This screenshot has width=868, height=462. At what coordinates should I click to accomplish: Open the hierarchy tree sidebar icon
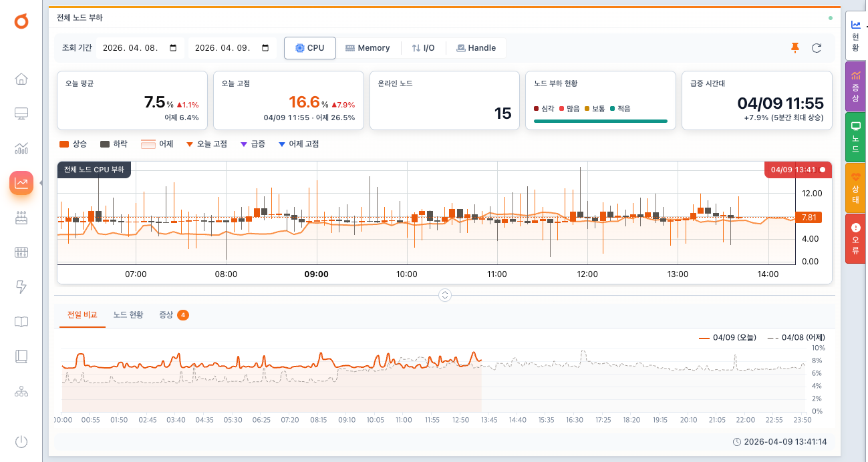[x=21, y=391]
